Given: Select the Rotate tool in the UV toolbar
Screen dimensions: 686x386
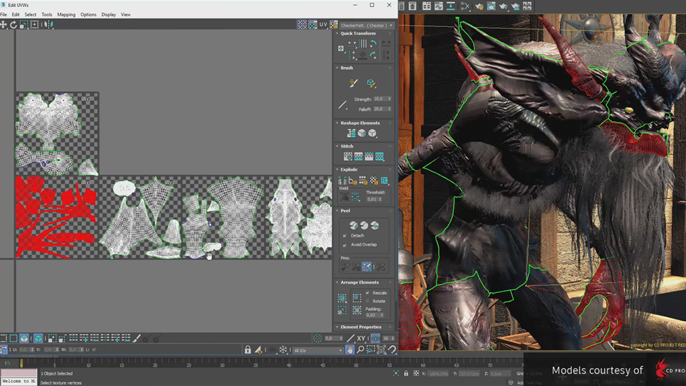Looking at the screenshot, I should point(14,25).
